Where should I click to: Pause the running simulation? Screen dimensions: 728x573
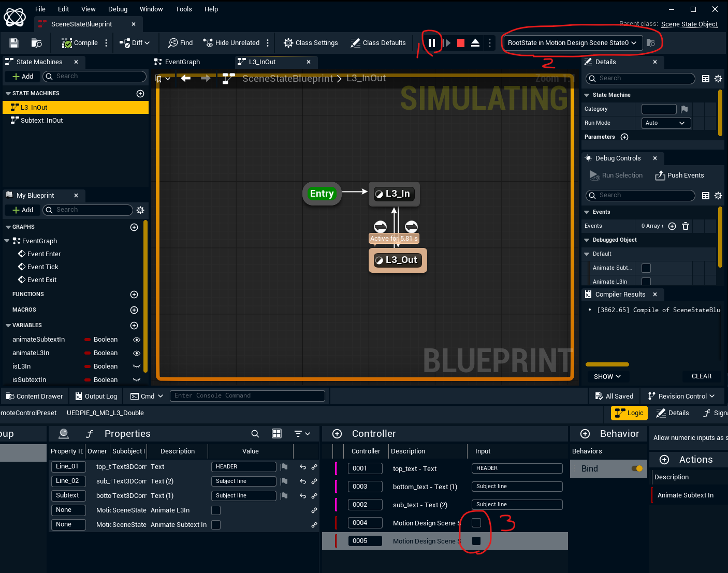[x=431, y=43]
